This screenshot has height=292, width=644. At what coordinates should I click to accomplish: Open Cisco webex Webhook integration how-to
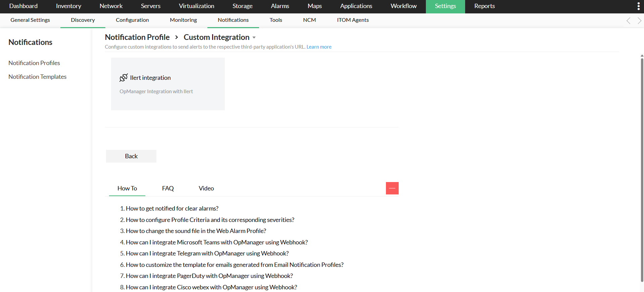pos(211,287)
